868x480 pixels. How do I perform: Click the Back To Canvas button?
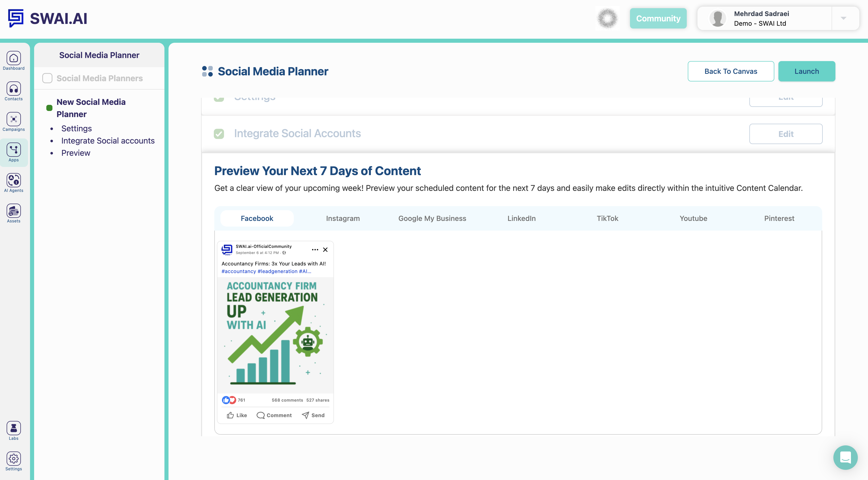(731, 71)
